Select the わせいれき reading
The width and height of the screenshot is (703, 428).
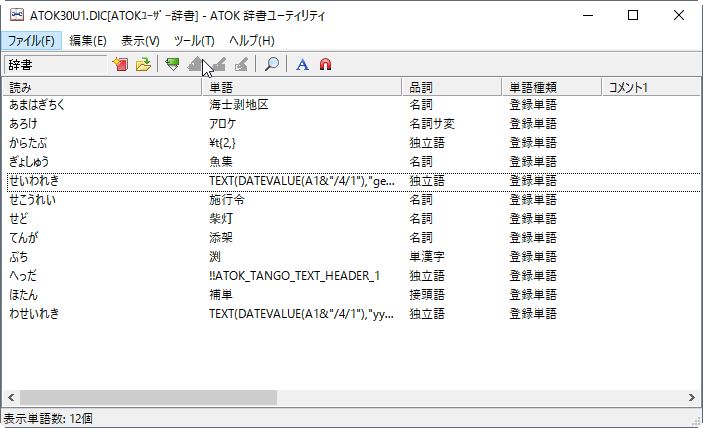point(34,314)
